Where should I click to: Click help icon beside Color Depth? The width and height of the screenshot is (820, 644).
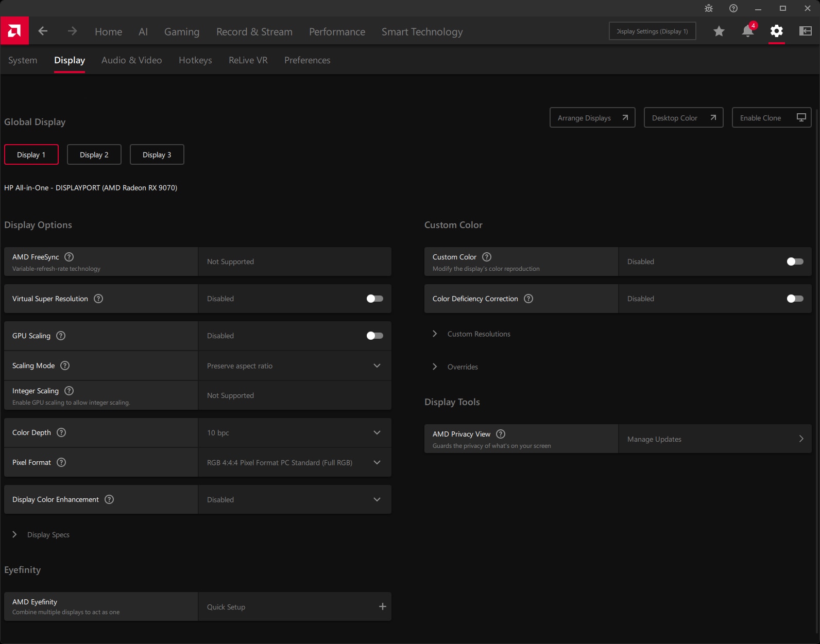click(61, 432)
